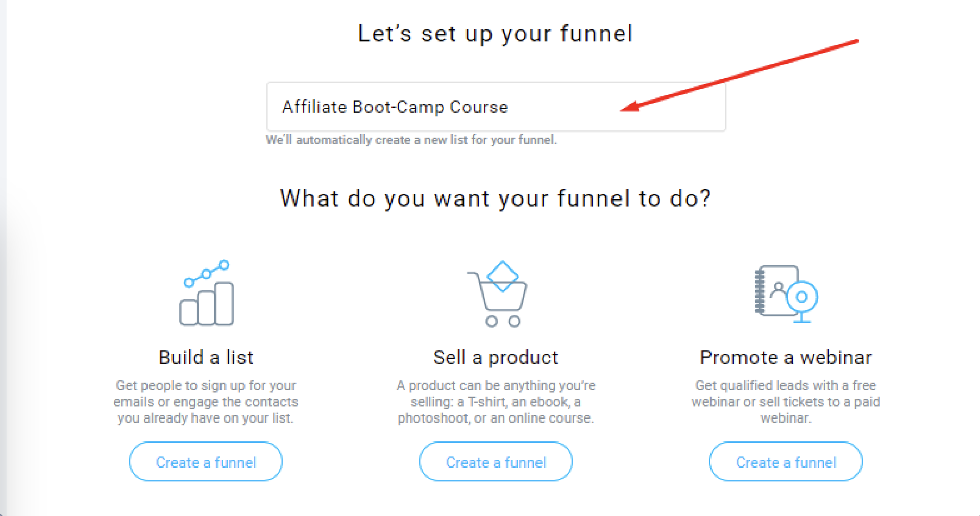The image size is (980, 516).
Task: Select the "Promote a webinar" heading
Action: (786, 357)
